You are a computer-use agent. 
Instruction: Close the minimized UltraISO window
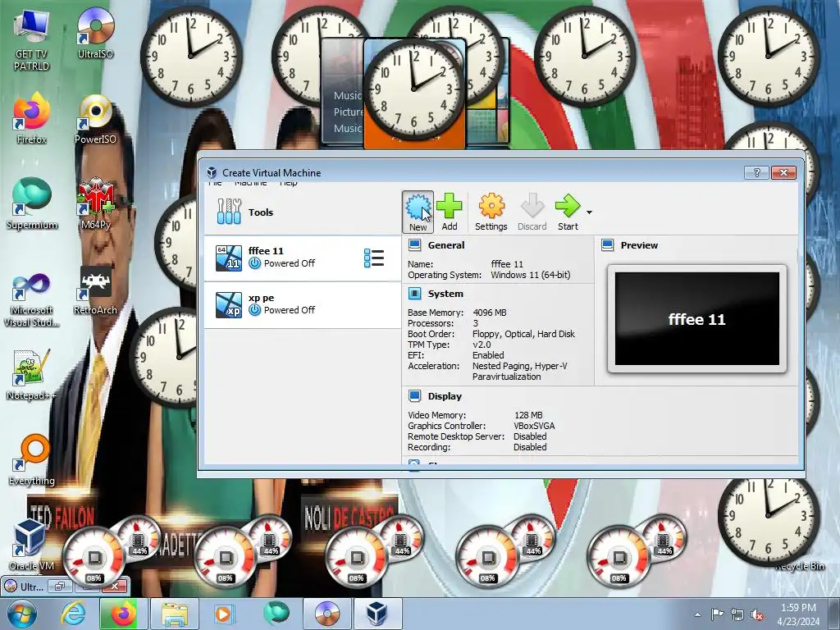point(114,586)
